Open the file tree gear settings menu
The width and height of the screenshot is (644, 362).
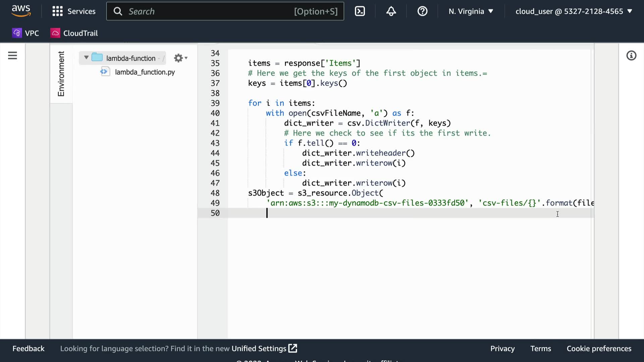pyautogui.click(x=180, y=58)
